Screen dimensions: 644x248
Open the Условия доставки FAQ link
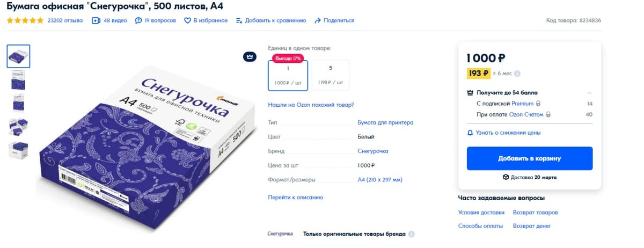[481, 213]
